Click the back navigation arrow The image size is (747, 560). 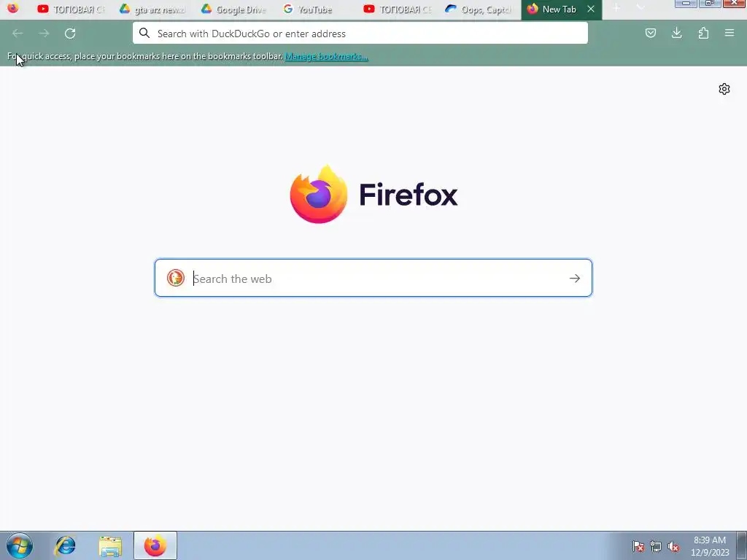coord(18,34)
